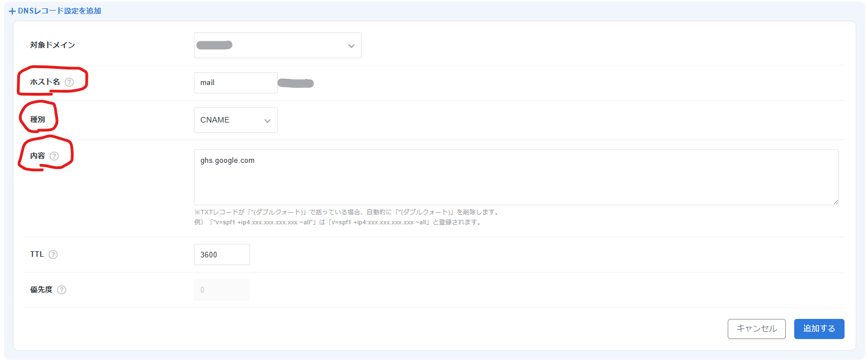Open the 種別 CNAME record type dropdown

236,120
